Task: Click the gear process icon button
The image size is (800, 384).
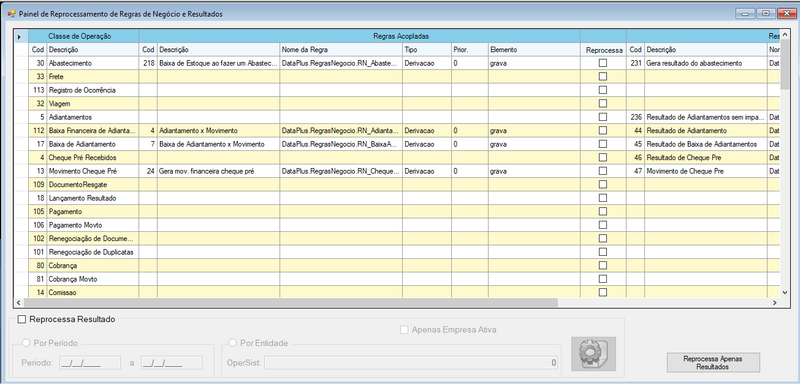Action: [593, 353]
